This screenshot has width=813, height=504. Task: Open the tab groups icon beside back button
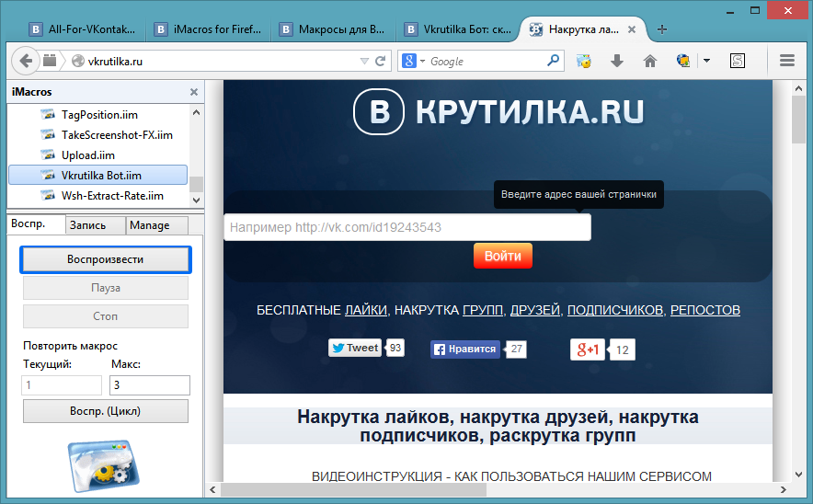50,61
